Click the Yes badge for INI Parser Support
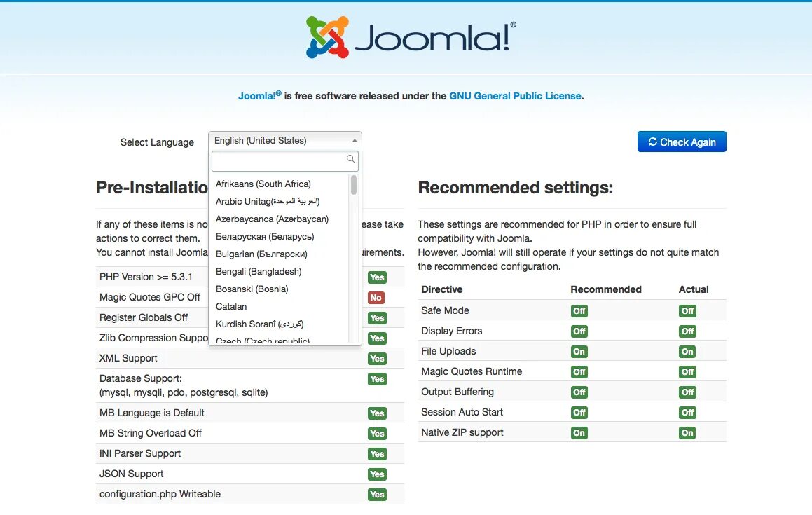This screenshot has width=812, height=515. [x=377, y=454]
